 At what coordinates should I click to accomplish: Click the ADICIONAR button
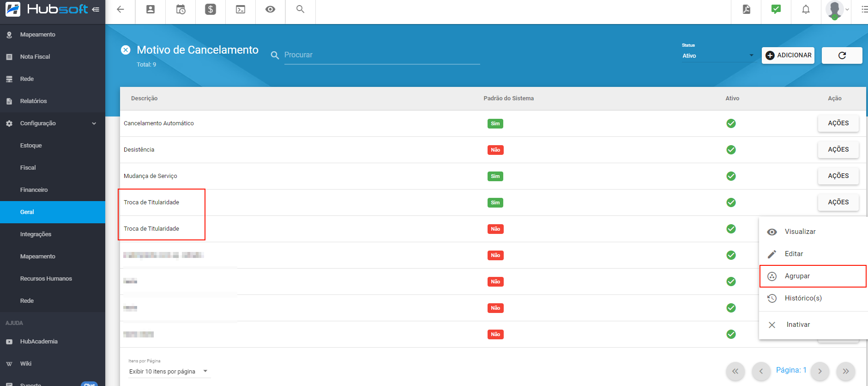coord(788,55)
